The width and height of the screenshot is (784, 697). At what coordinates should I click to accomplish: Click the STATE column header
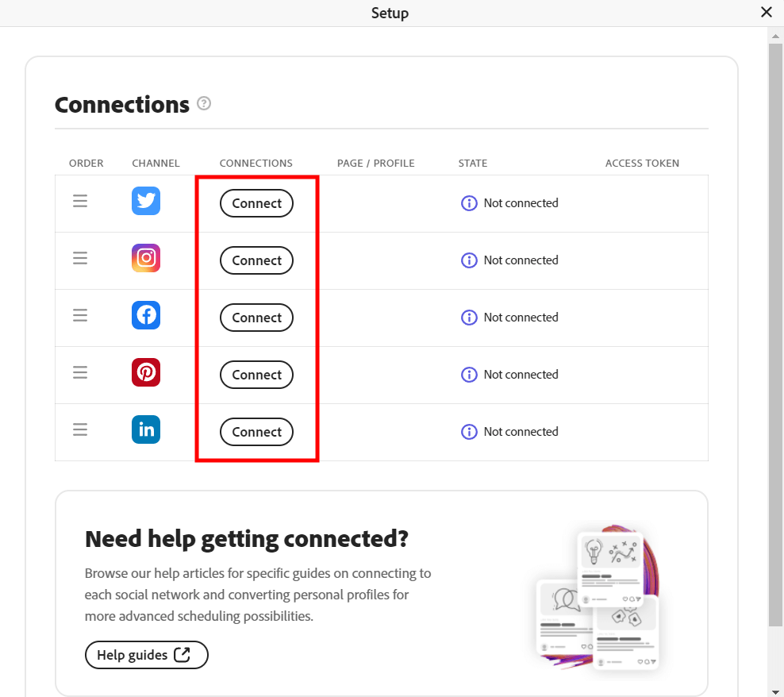point(472,163)
